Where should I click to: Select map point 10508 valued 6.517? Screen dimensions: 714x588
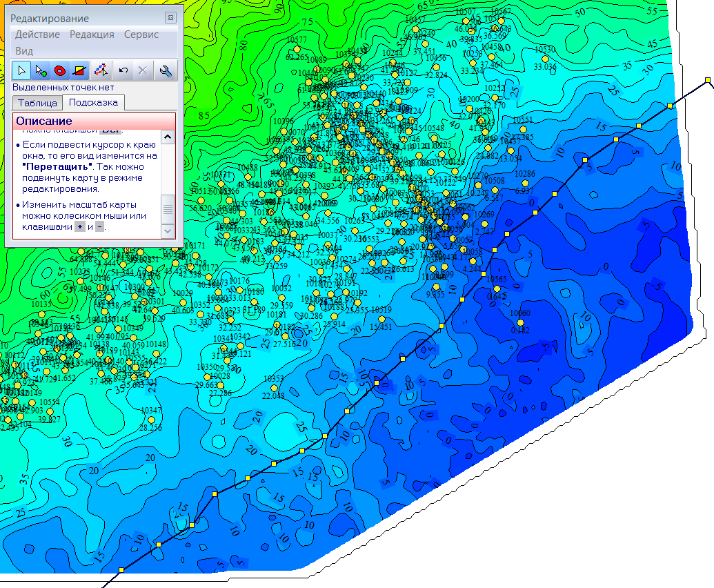pyautogui.click(x=495, y=190)
